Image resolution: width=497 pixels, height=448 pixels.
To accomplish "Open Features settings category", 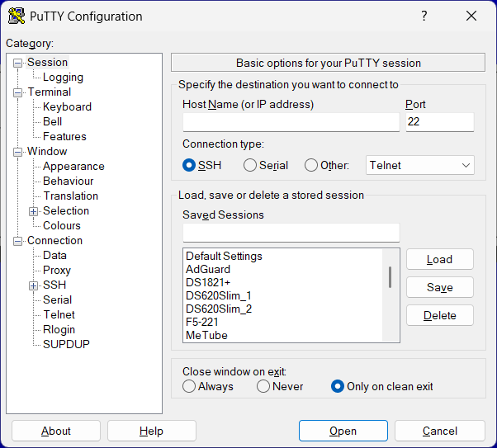I will point(64,137).
